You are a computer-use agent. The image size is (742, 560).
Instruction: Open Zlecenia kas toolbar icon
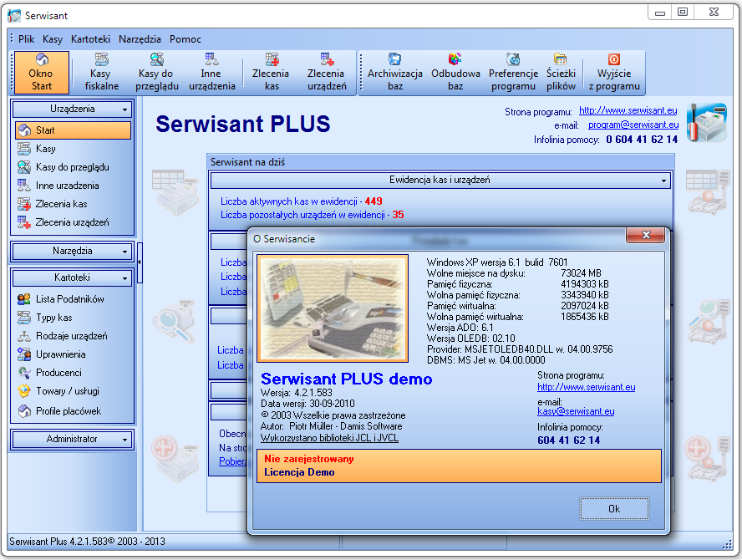272,73
